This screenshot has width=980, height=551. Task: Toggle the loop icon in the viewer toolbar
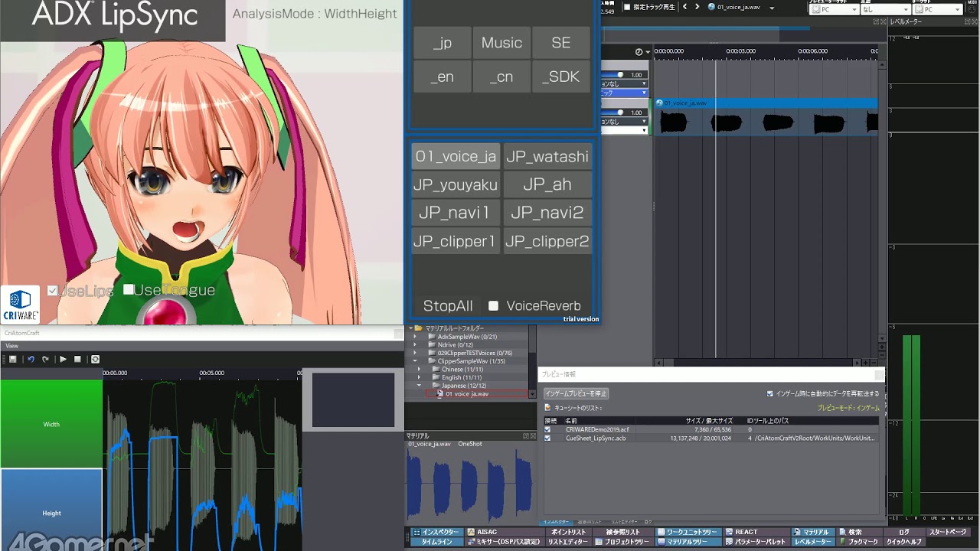[x=95, y=359]
